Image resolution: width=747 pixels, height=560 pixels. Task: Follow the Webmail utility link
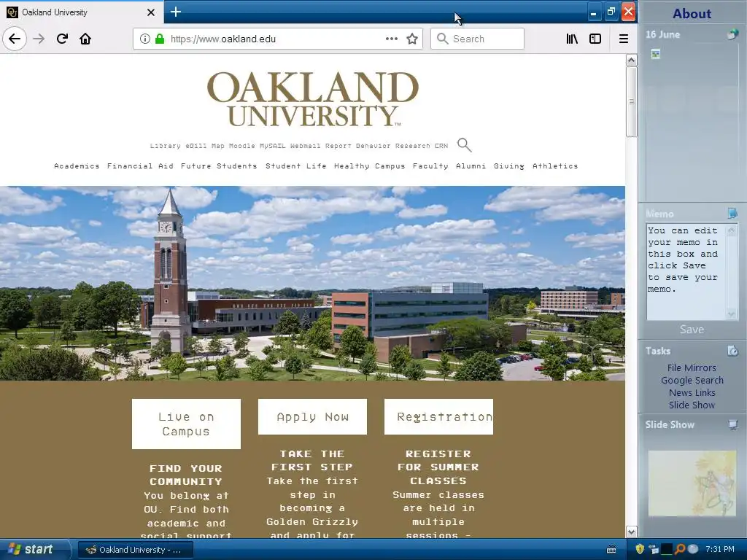(306, 146)
